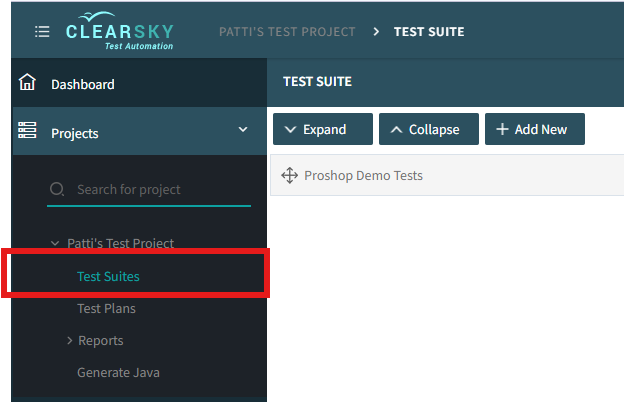The height and width of the screenshot is (402, 624).
Task: Open the Test Plans sidebar item
Action: click(x=106, y=308)
